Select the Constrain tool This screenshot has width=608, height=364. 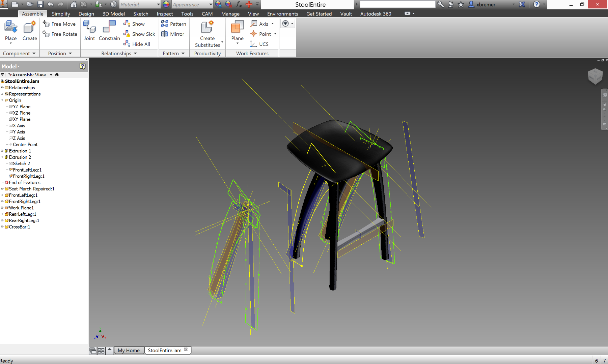point(109,31)
